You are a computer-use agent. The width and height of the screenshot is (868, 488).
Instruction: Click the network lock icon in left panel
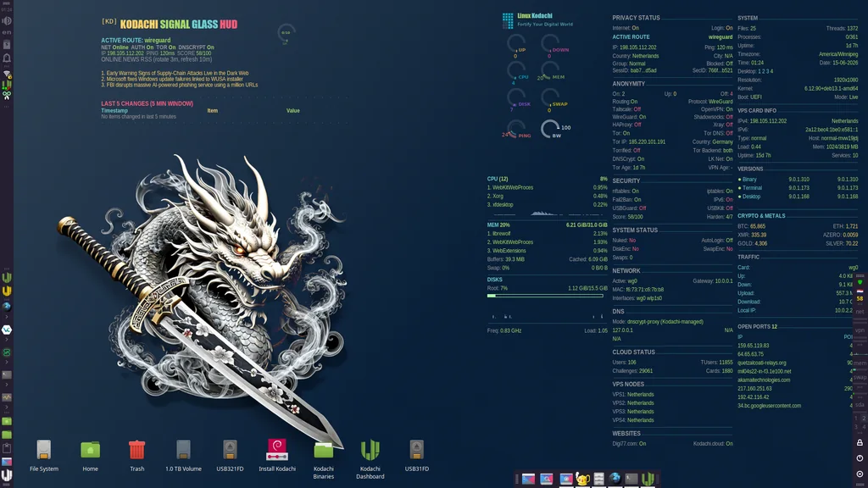pyautogui.click(x=7, y=73)
